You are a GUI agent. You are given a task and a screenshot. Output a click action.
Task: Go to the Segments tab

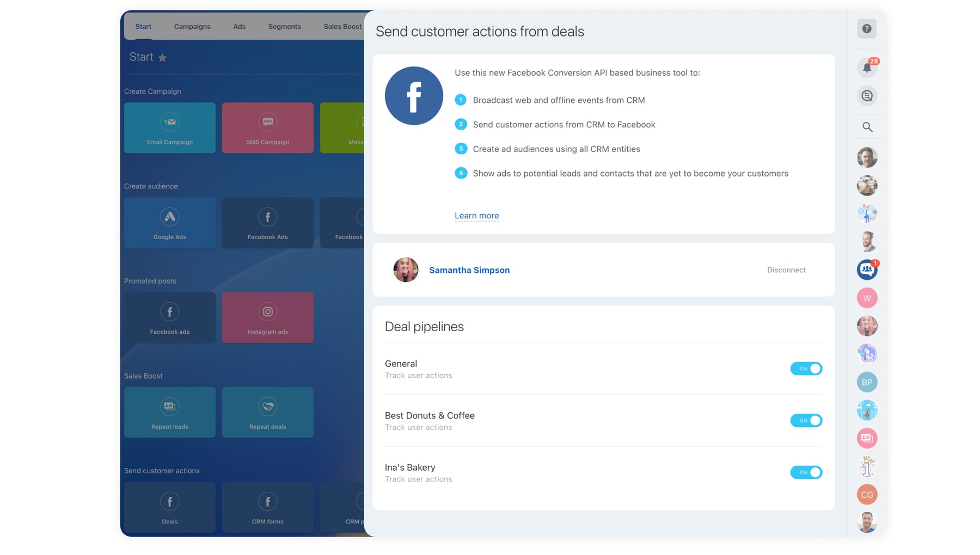click(284, 27)
